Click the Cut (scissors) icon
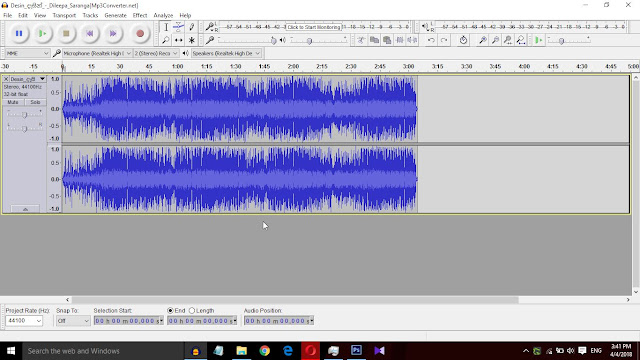 (361, 40)
